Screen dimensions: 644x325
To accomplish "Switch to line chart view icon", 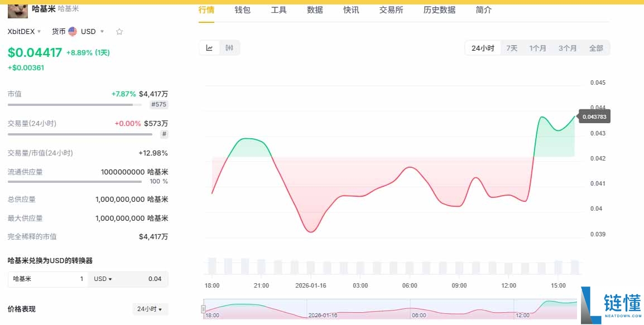I will (x=209, y=48).
